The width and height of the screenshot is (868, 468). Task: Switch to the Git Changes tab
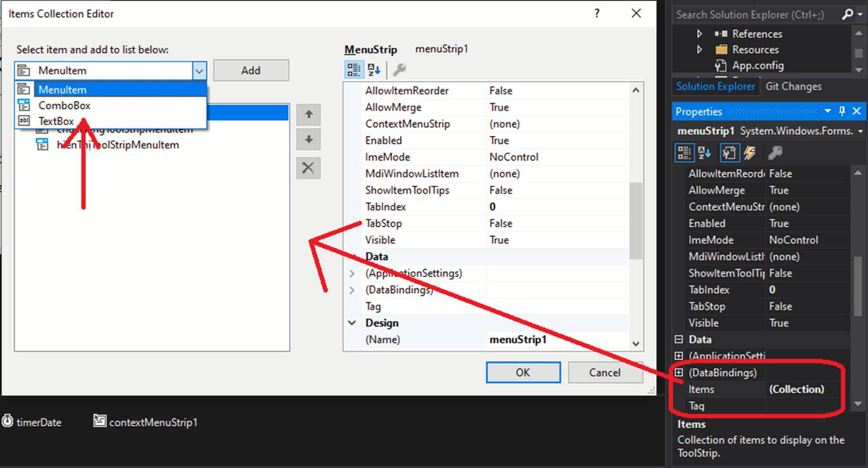793,86
